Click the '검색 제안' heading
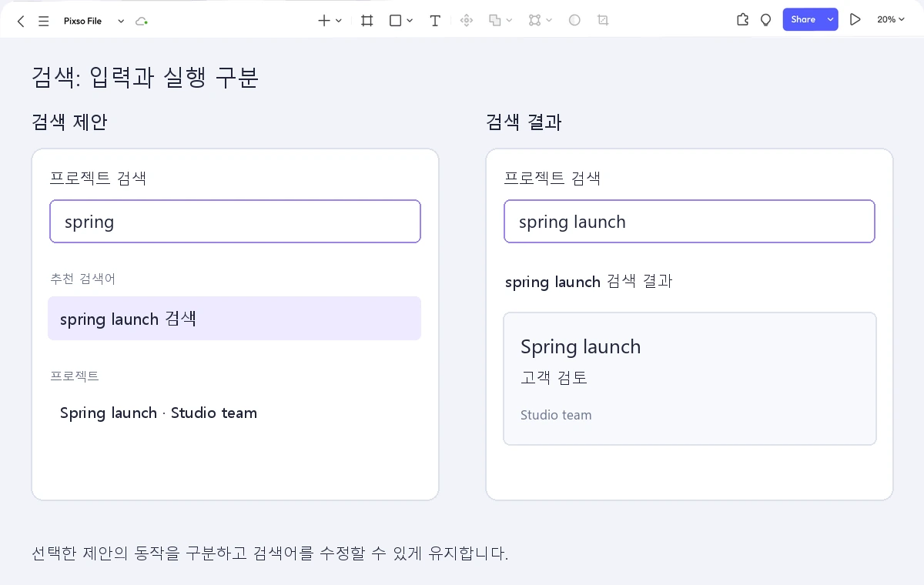 click(69, 122)
